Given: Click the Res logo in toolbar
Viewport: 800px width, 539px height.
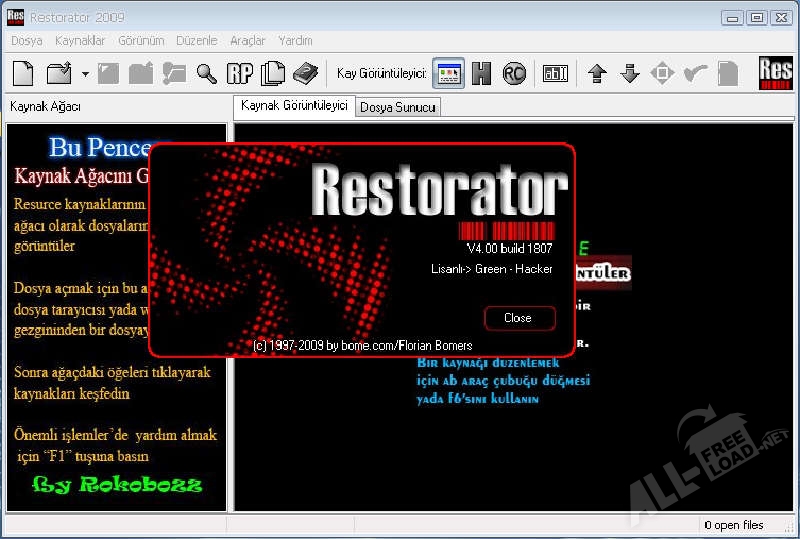Looking at the screenshot, I should (x=775, y=72).
